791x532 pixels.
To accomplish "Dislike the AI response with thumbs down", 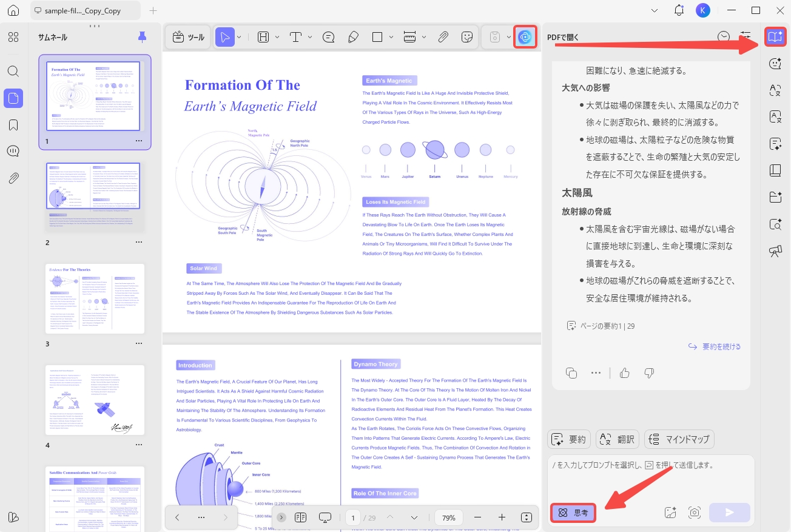I will 649,372.
